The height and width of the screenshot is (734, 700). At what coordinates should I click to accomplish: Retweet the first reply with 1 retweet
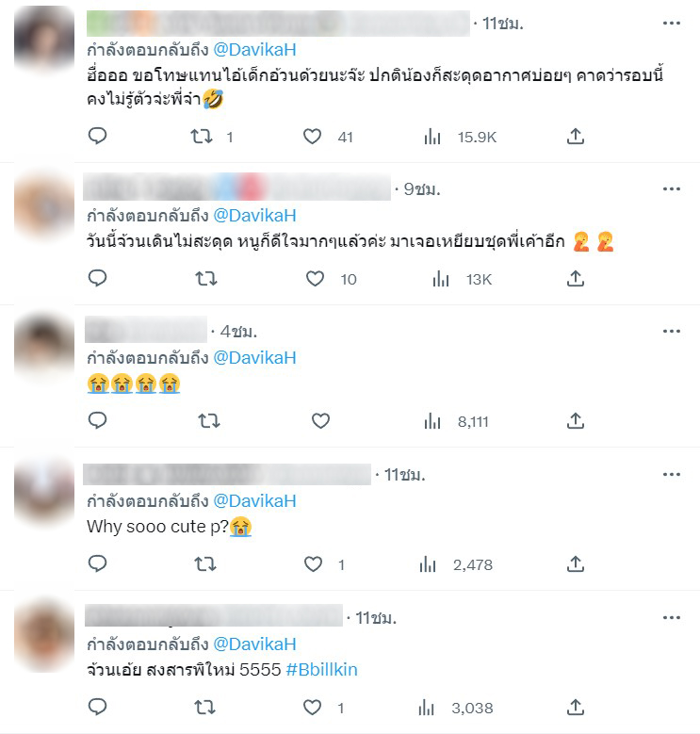click(x=202, y=137)
